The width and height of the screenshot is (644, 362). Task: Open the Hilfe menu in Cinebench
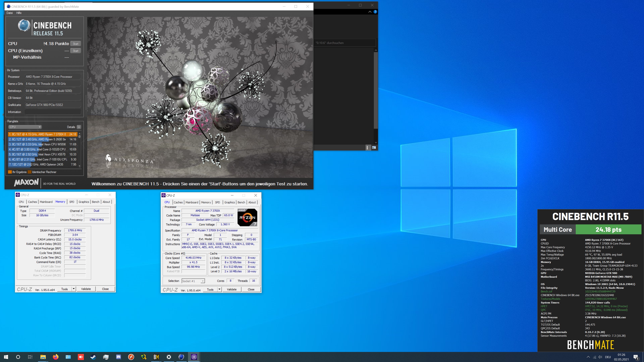click(19, 13)
